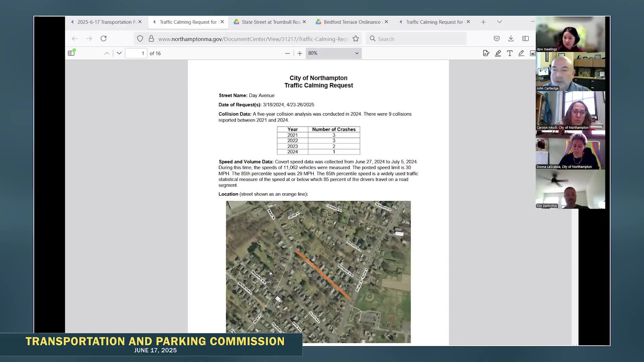
Task: Toggle the PDF viewer sidebar
Action: 71,53
